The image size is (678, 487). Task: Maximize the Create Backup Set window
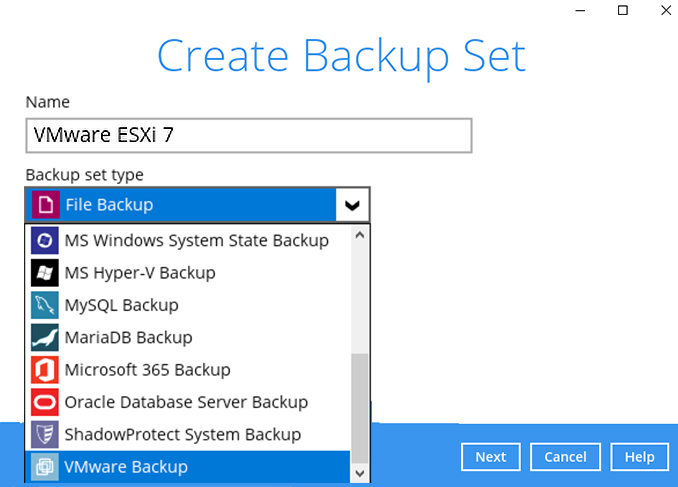623,10
